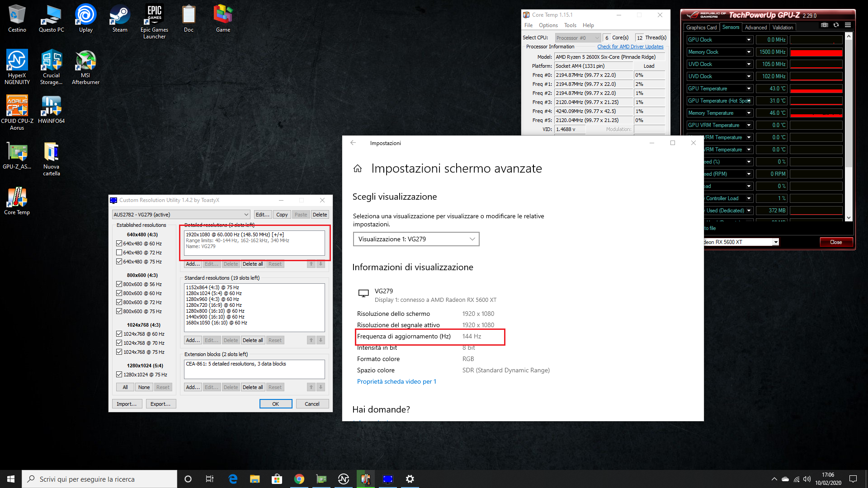Click the Export... button in CRU
The image size is (868, 488).
[x=160, y=404]
